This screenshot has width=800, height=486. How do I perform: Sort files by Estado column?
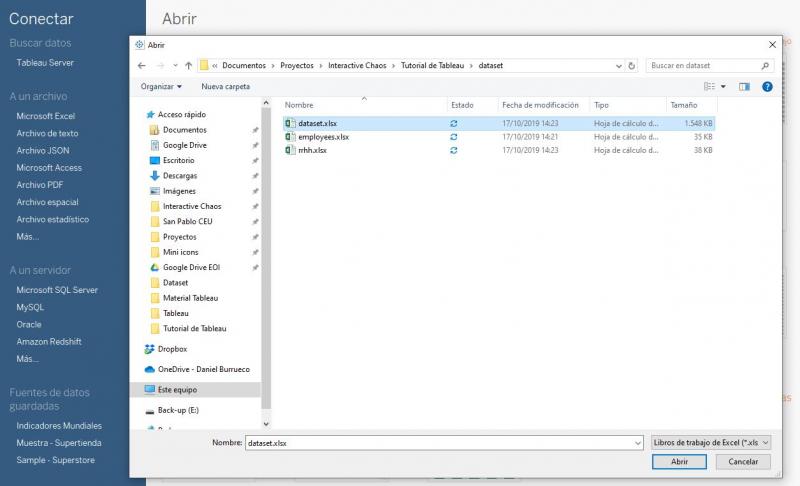pyautogui.click(x=462, y=105)
